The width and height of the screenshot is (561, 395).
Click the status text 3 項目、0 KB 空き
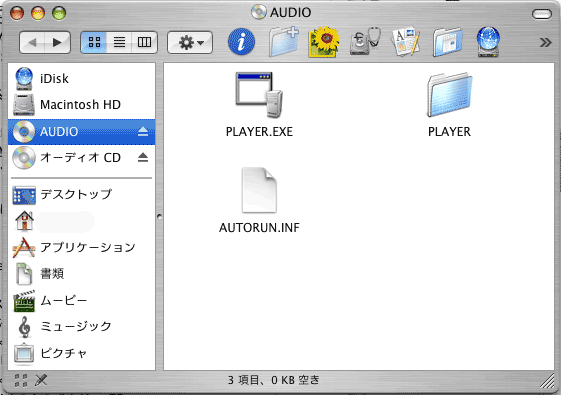click(x=273, y=380)
